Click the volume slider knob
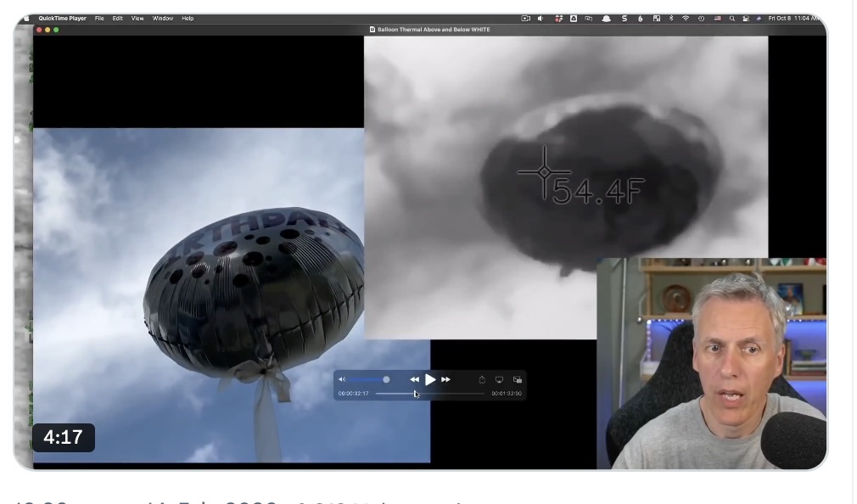The height and width of the screenshot is (504, 857). tap(386, 379)
